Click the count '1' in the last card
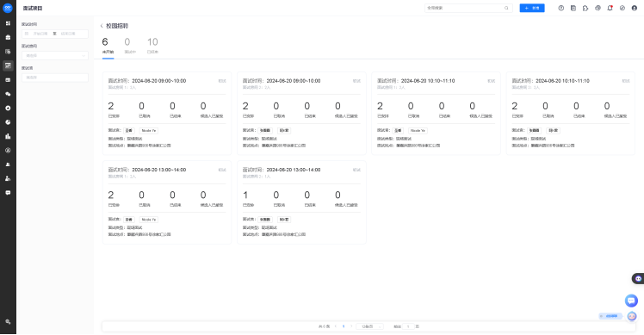 pos(245,195)
